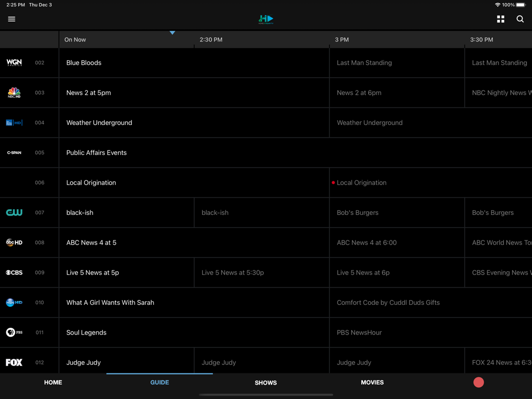Switch to the GUIDE tab

[160, 383]
